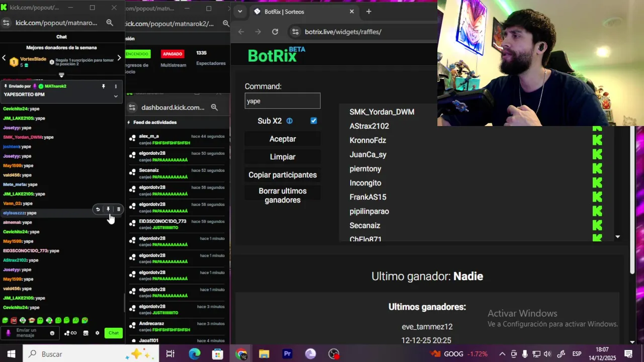
Task: Pin elyisuszzz's chat message
Action: tap(108, 209)
